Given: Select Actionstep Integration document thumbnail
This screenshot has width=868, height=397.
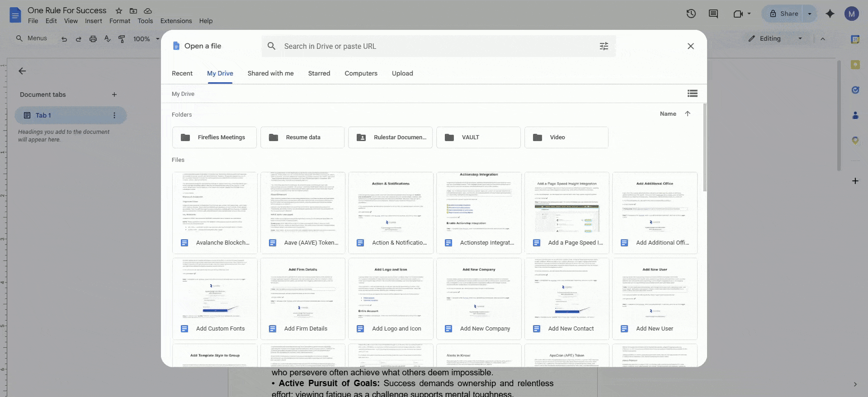Looking at the screenshot, I should click(x=479, y=213).
